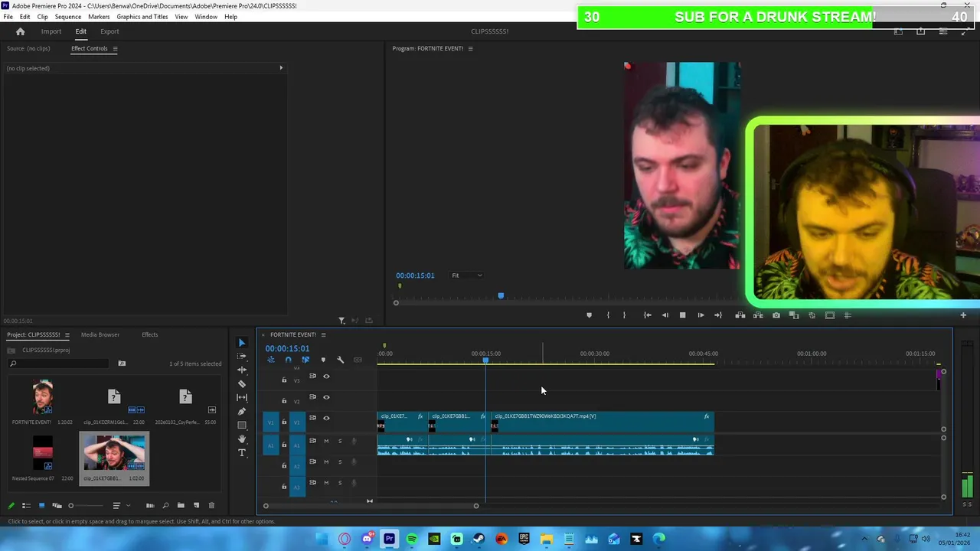Screen dimensions: 980x551
Task: Click New Bin folder icon
Action: [181, 505]
